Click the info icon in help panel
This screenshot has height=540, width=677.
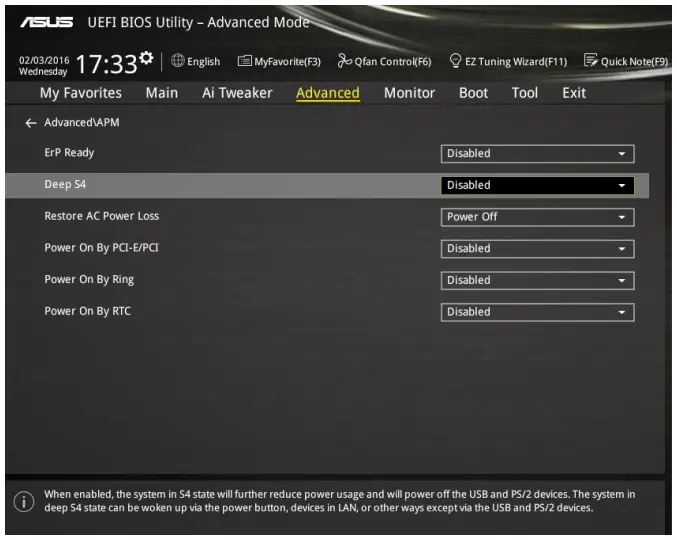(x=24, y=502)
